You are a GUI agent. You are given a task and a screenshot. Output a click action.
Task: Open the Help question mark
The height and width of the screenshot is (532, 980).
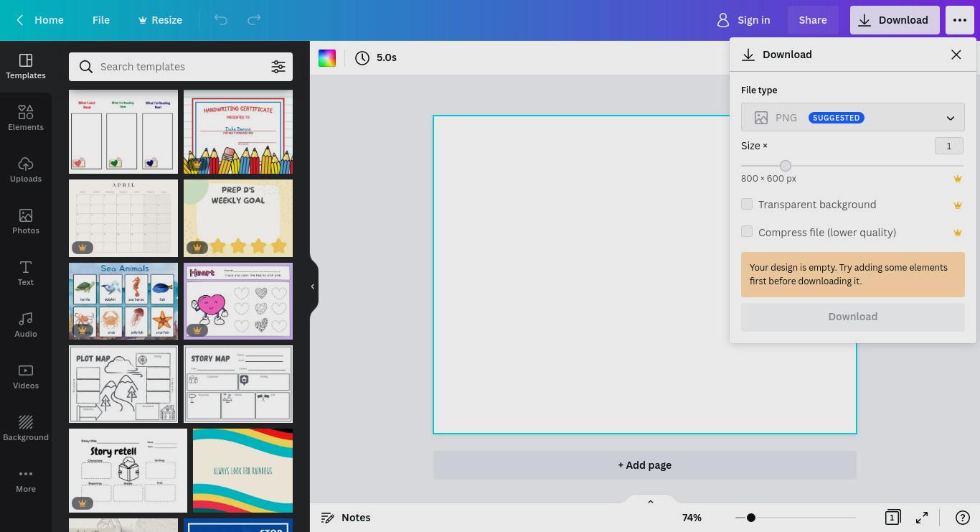tap(963, 518)
